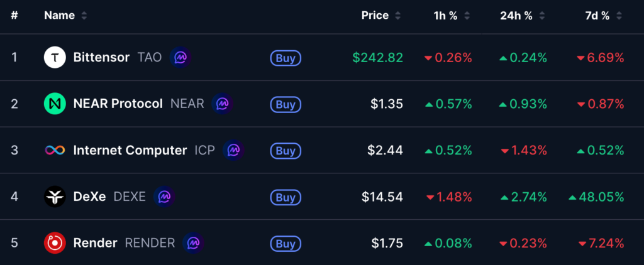
Task: Open the Internet Computer name link
Action: point(130,150)
